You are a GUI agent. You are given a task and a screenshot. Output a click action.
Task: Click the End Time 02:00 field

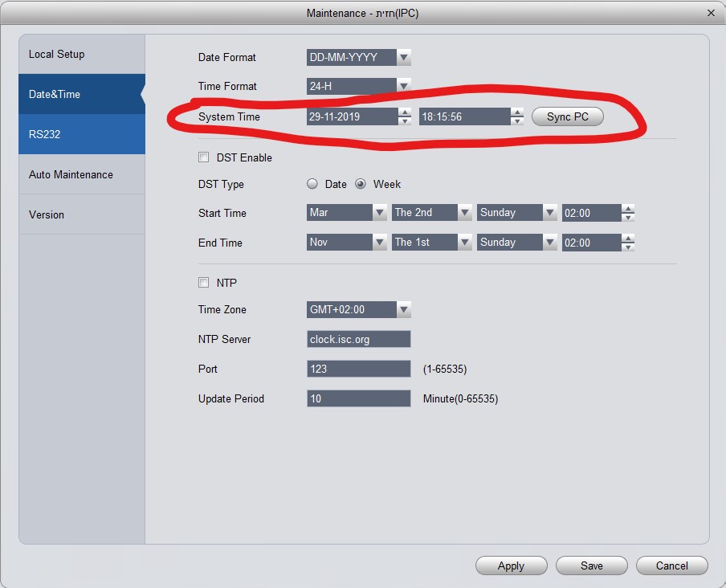(592, 243)
